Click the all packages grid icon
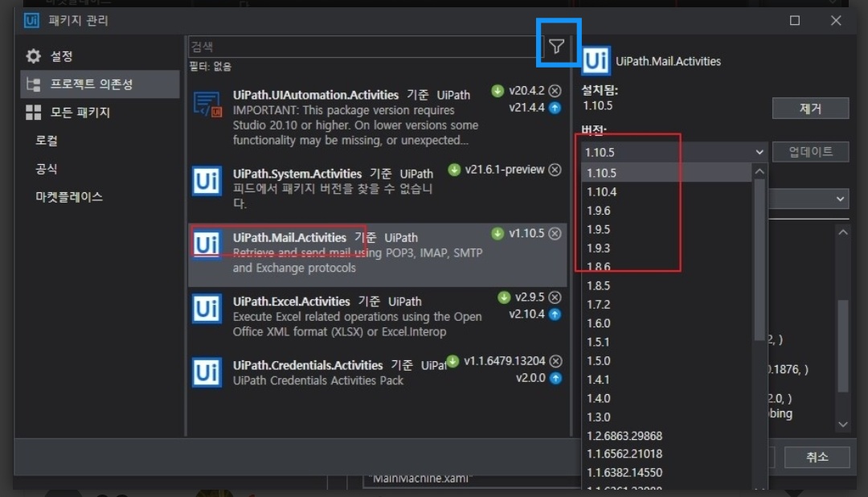 pyautogui.click(x=33, y=113)
